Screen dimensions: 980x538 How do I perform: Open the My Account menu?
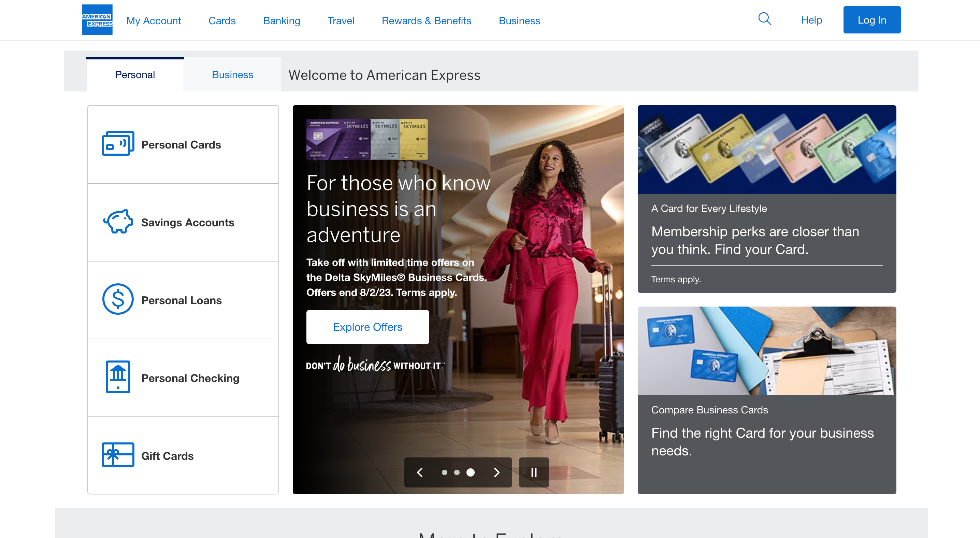154,20
